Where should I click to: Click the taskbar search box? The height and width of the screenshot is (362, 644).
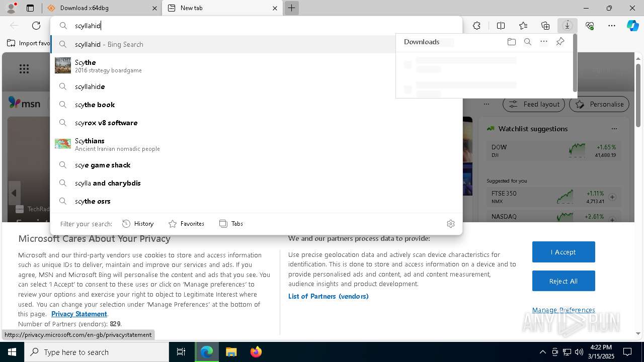97,352
